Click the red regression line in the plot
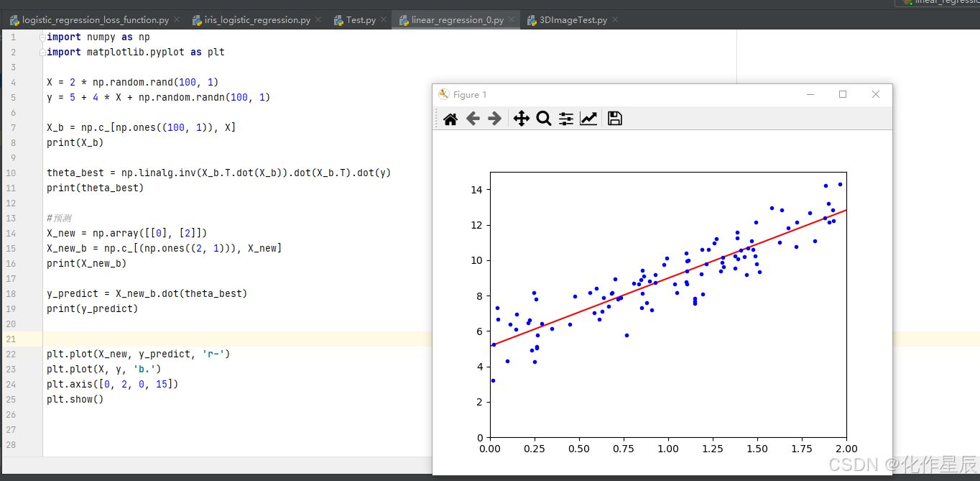Viewport: 980px width, 481px height. (x=668, y=278)
